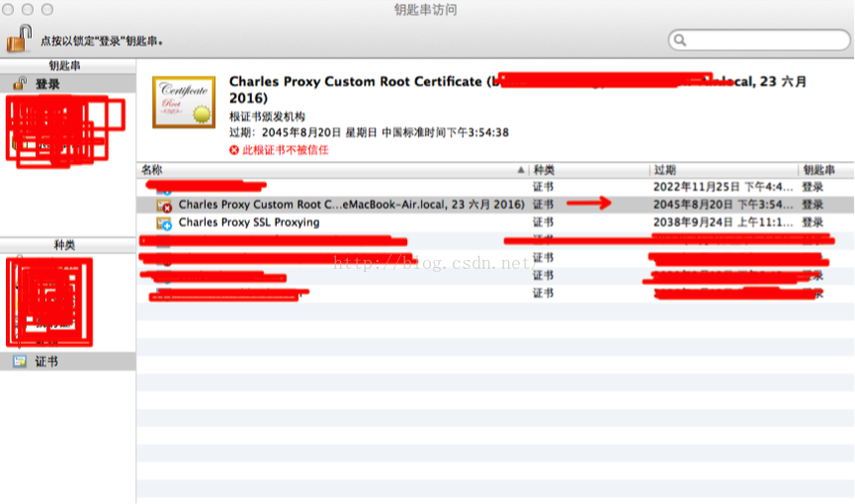Click the 登录 keychain cell of Charles SSL Proxying row
Image resolution: width=855 pixels, height=504 pixels.
coord(812,222)
